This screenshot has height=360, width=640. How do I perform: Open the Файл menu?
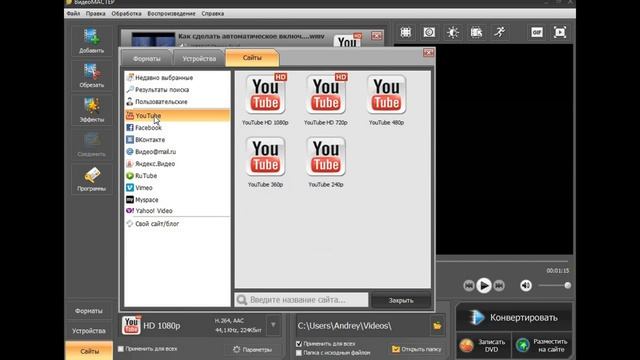coord(73,13)
